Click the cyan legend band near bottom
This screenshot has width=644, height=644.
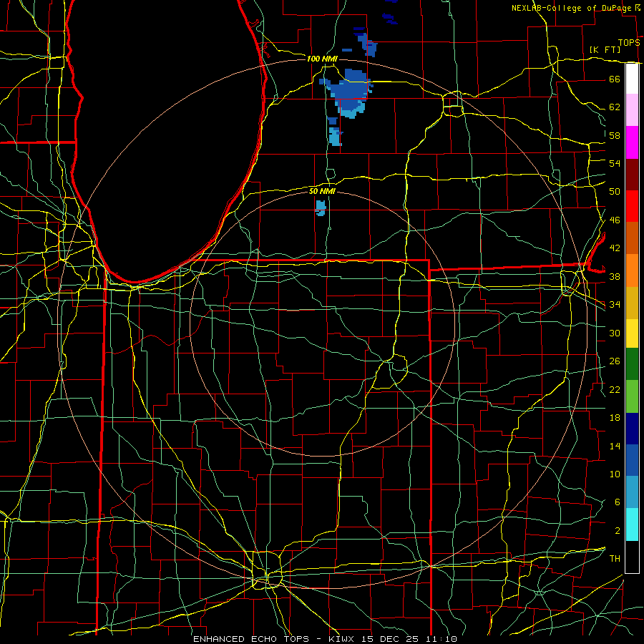click(x=632, y=525)
